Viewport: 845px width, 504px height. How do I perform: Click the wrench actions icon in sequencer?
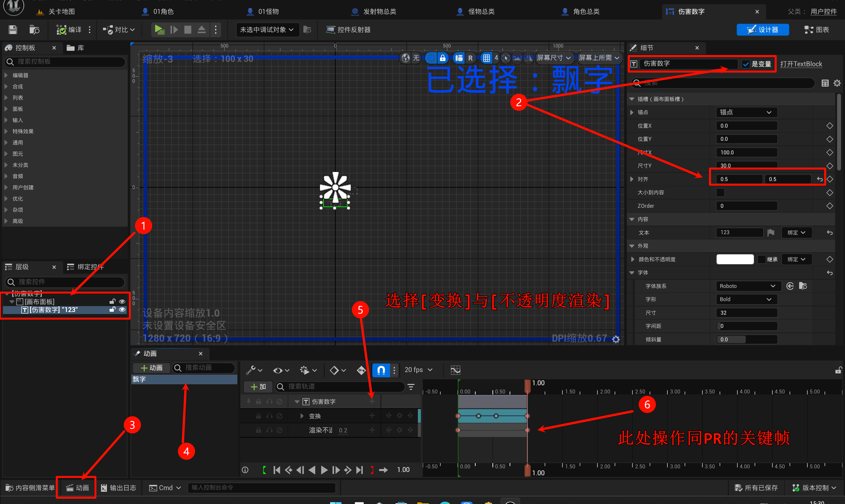pyautogui.click(x=251, y=370)
